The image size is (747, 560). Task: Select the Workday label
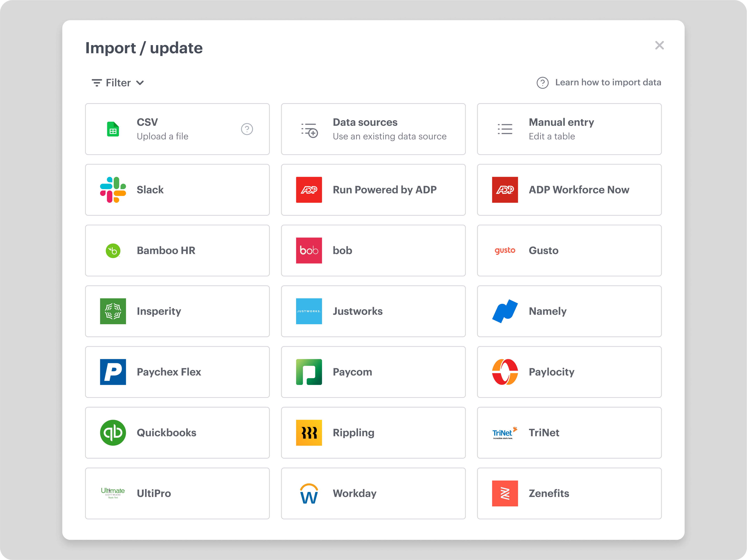coord(355,494)
